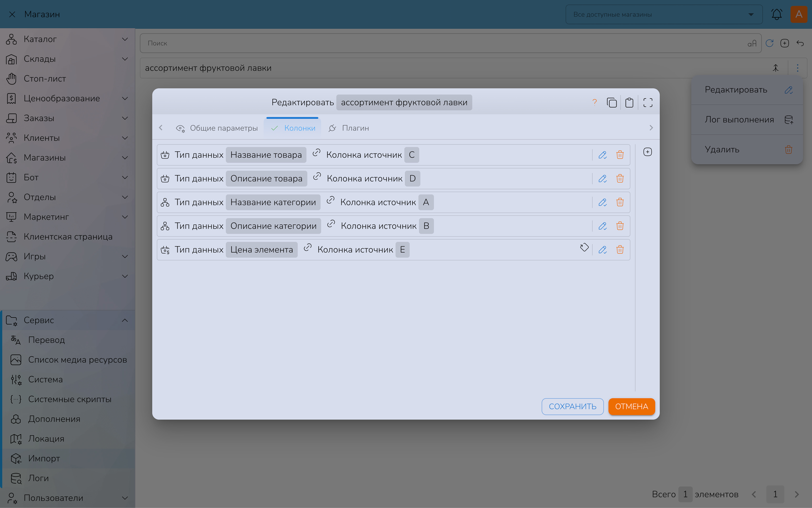Viewport: 812px width, 508px height.
Task: Click the upload arrow on ассортимент row
Action: 775,68
